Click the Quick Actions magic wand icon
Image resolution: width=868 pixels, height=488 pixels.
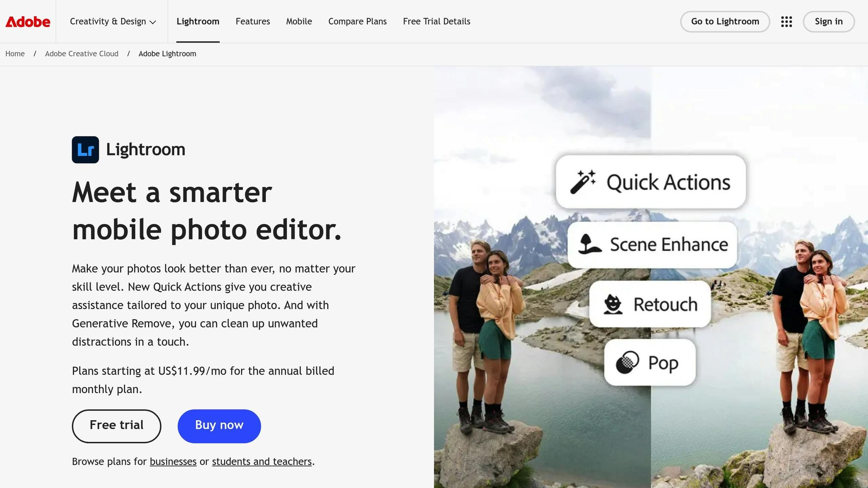[x=583, y=182]
